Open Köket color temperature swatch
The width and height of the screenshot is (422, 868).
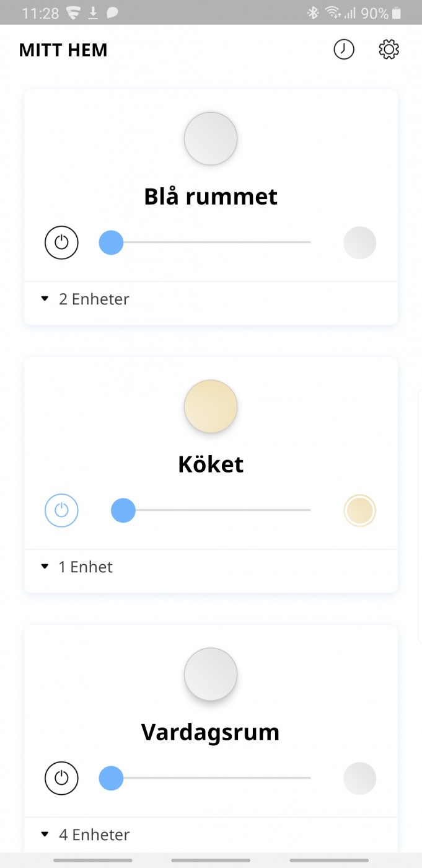pos(359,511)
